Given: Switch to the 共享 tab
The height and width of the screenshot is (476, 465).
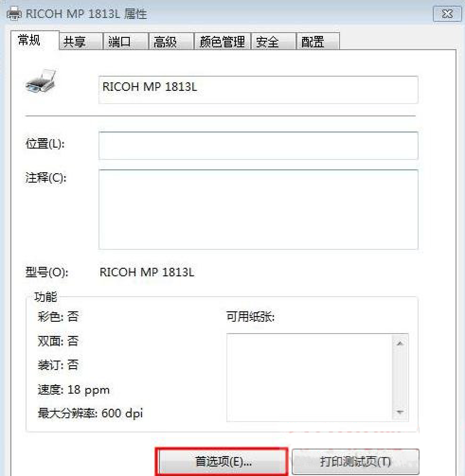Looking at the screenshot, I should click(x=81, y=42).
